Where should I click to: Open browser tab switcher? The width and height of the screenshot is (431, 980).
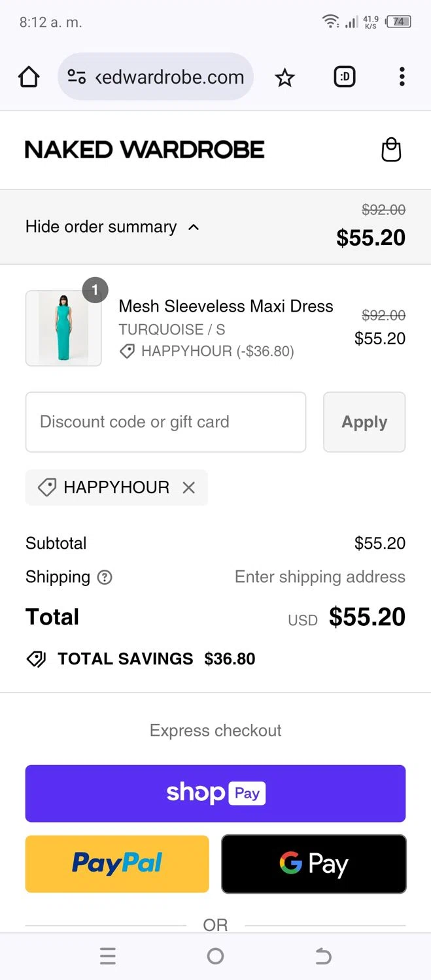pos(345,77)
